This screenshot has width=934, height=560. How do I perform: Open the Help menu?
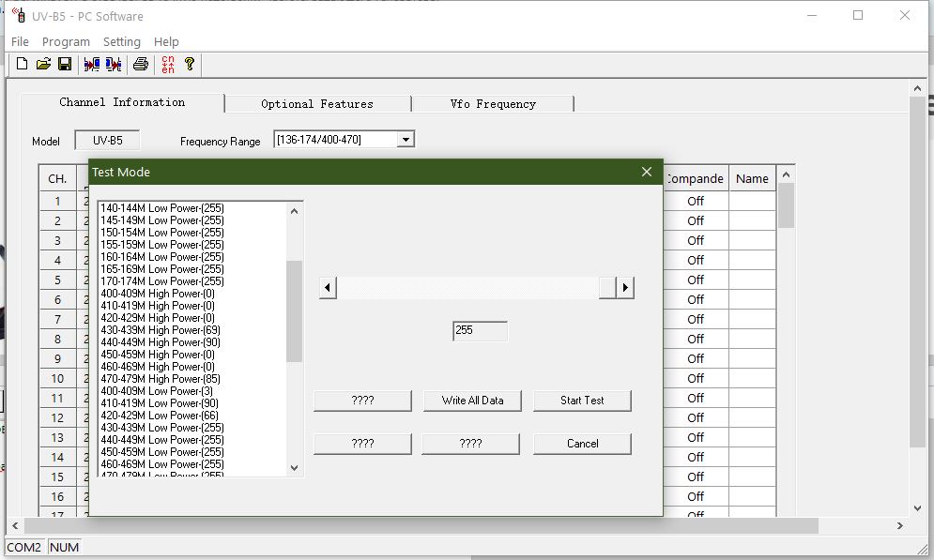tap(166, 41)
